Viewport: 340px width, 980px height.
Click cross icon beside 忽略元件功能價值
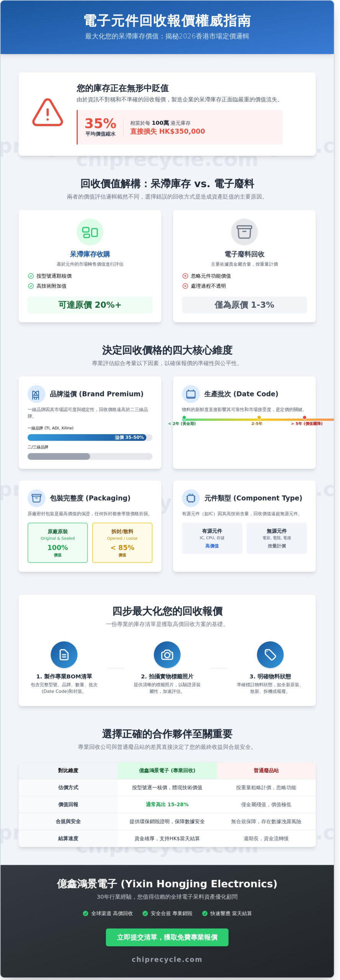pos(185,276)
